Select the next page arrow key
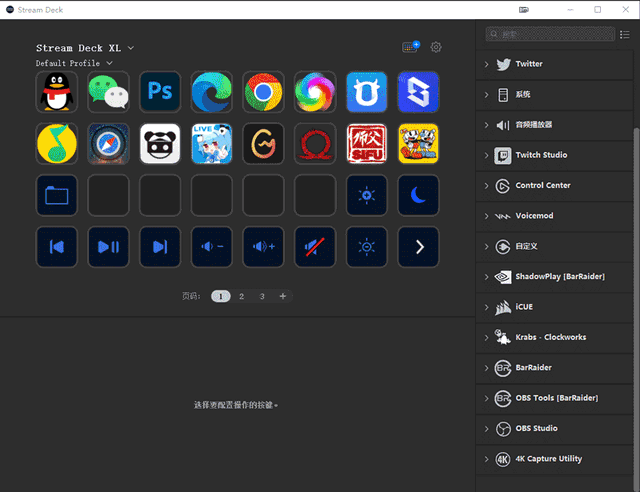 click(x=418, y=247)
